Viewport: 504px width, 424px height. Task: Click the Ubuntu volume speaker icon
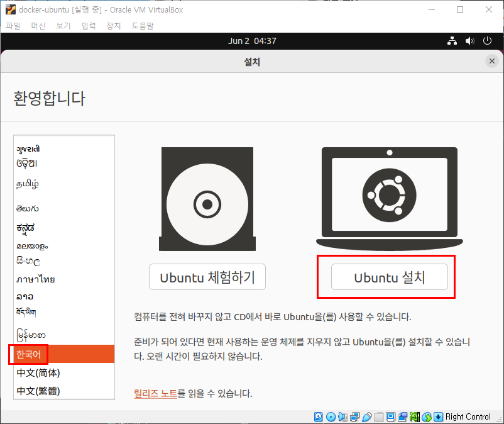(x=469, y=41)
